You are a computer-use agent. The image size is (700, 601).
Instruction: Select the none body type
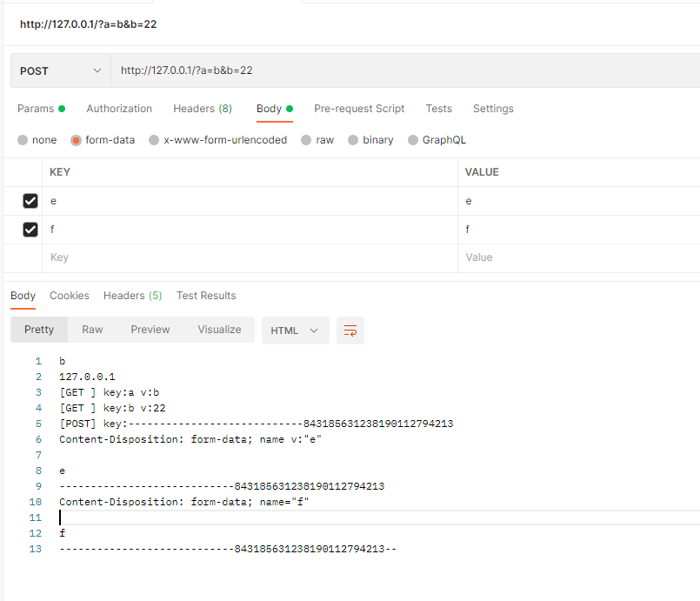(37, 140)
